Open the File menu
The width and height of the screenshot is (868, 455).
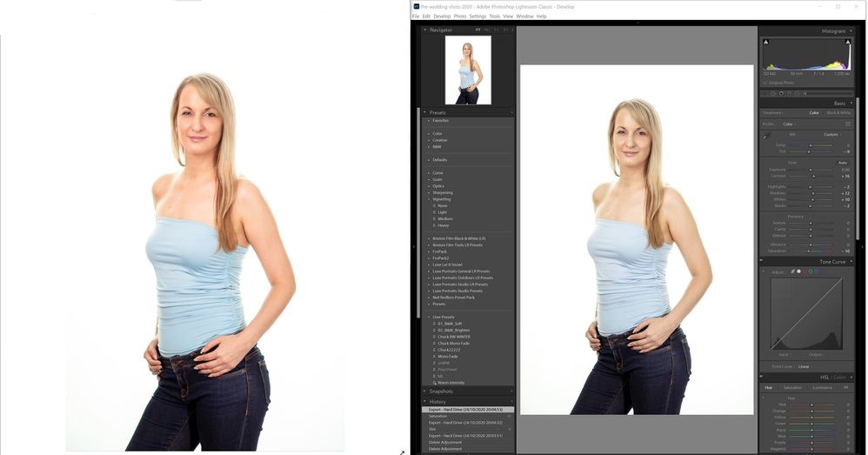[416, 17]
